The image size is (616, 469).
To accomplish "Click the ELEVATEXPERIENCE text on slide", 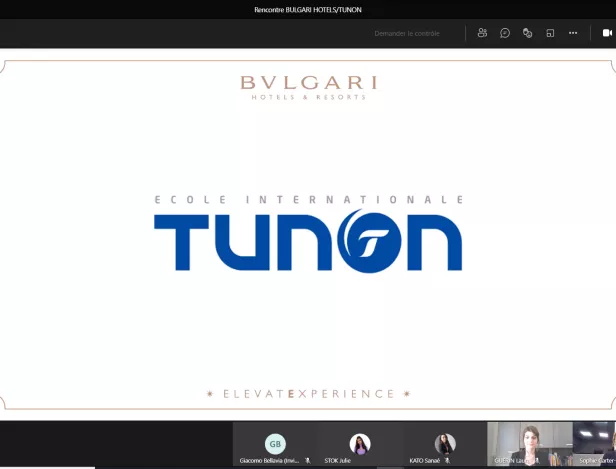I will 308,394.
